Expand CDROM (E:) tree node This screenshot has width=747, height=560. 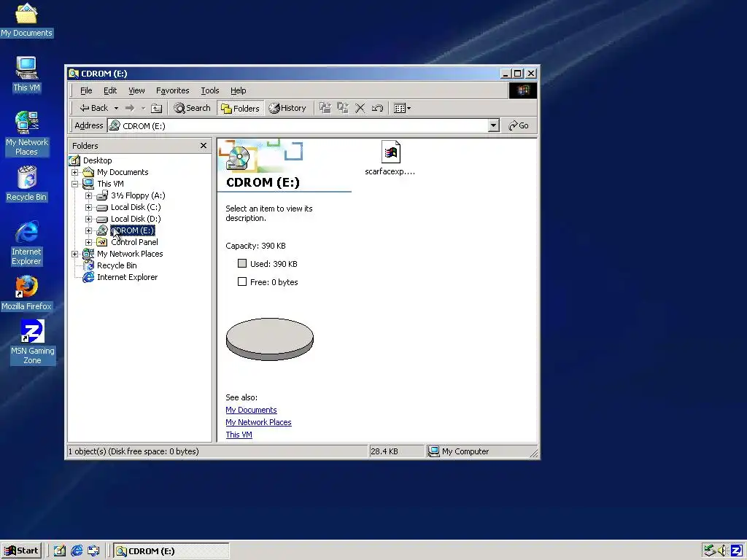[x=88, y=230]
